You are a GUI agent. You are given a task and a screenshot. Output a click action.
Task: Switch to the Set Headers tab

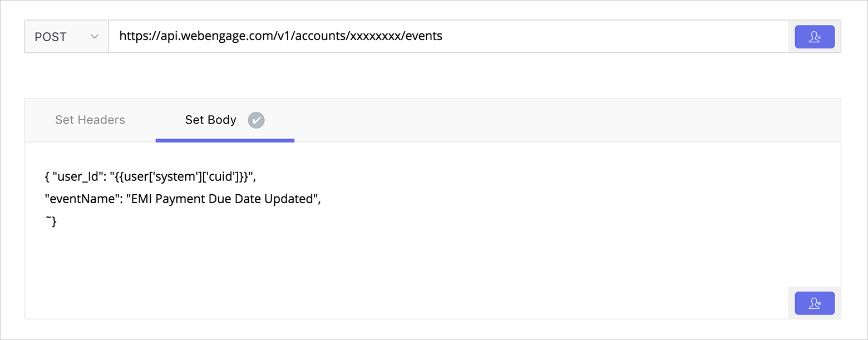(x=90, y=120)
